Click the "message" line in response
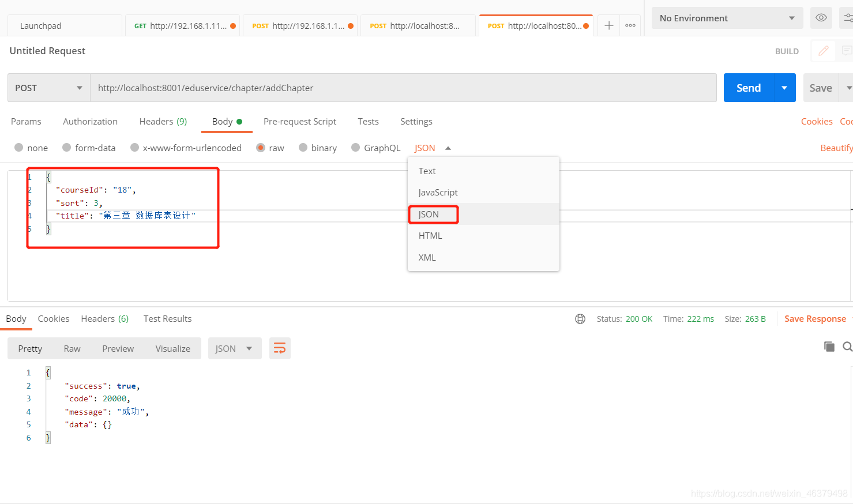This screenshot has width=853, height=504. (x=107, y=412)
